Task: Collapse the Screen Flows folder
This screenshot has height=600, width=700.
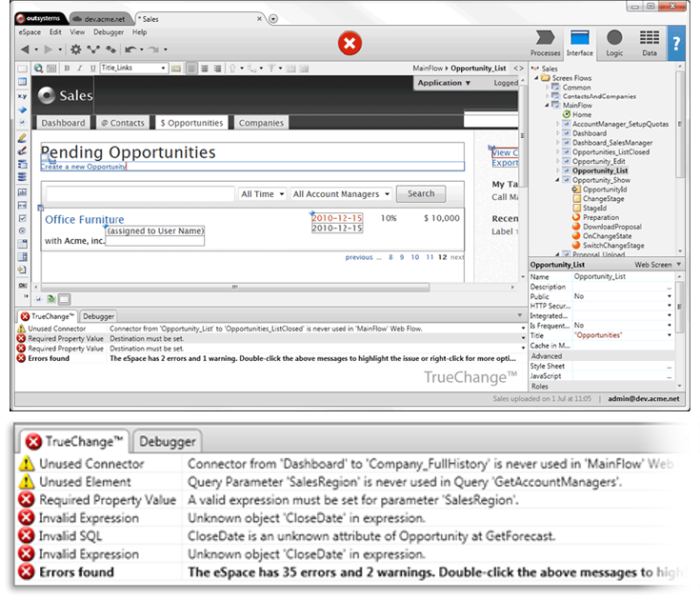Action: click(536, 78)
